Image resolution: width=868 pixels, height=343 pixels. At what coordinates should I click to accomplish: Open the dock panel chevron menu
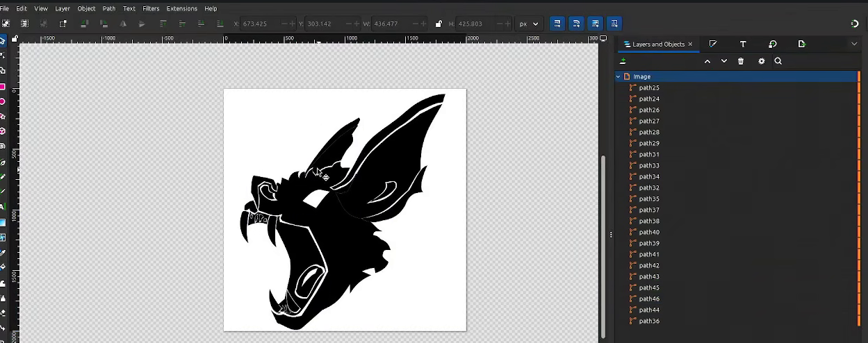[x=854, y=44]
